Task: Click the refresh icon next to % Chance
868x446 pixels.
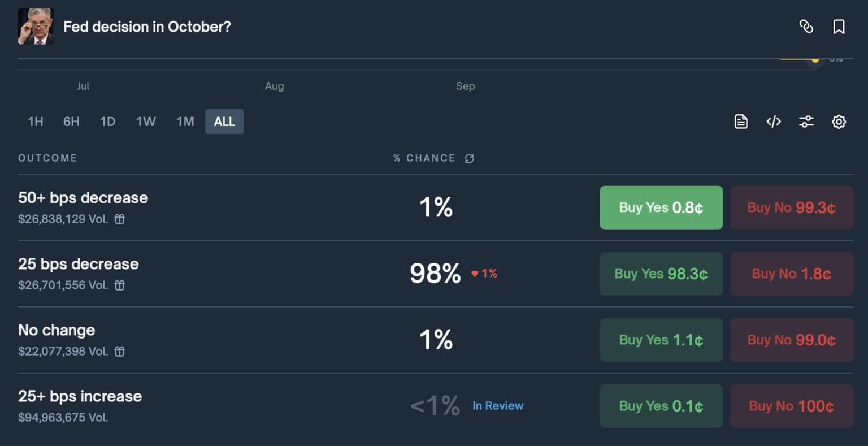Action: pyautogui.click(x=469, y=158)
